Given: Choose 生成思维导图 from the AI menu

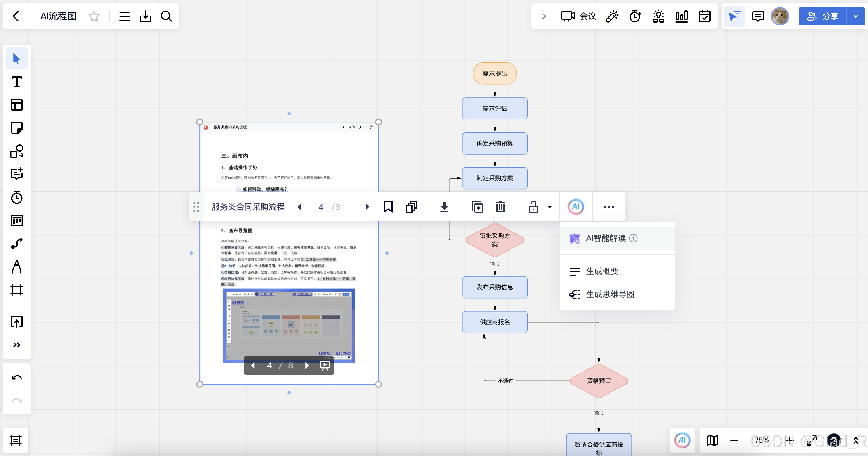Looking at the screenshot, I should tap(610, 294).
